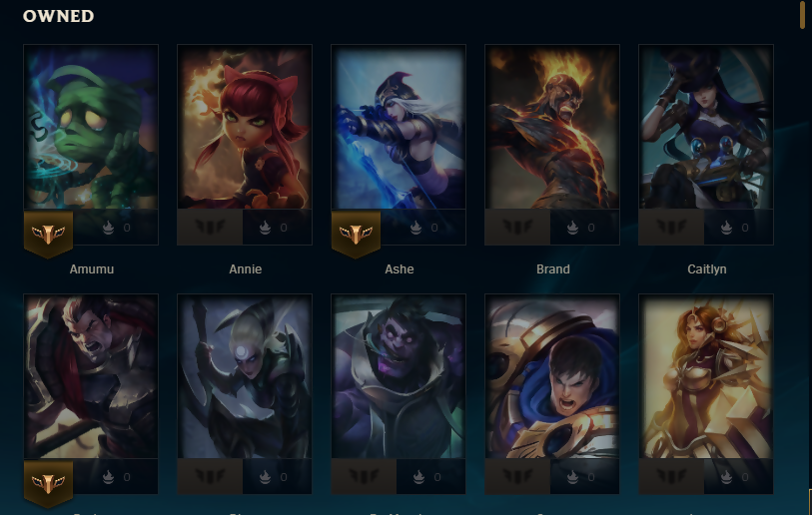Click the Owned section heading

[x=59, y=16]
